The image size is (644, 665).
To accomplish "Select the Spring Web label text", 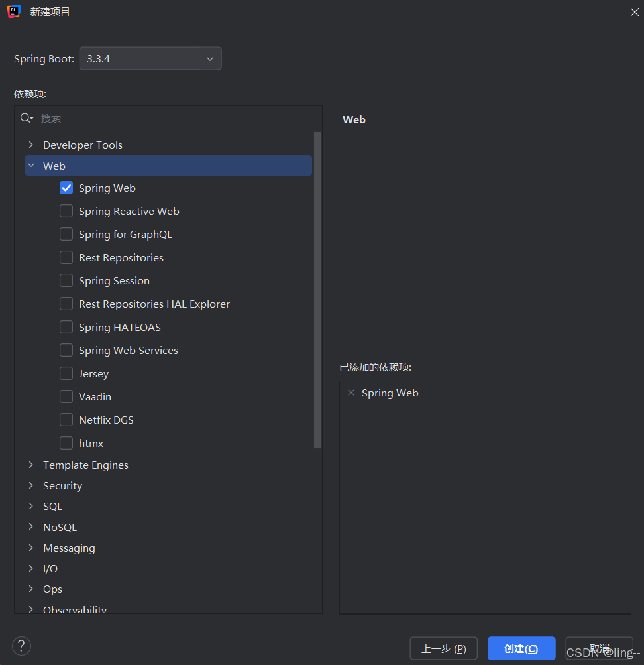I will pyautogui.click(x=107, y=188).
